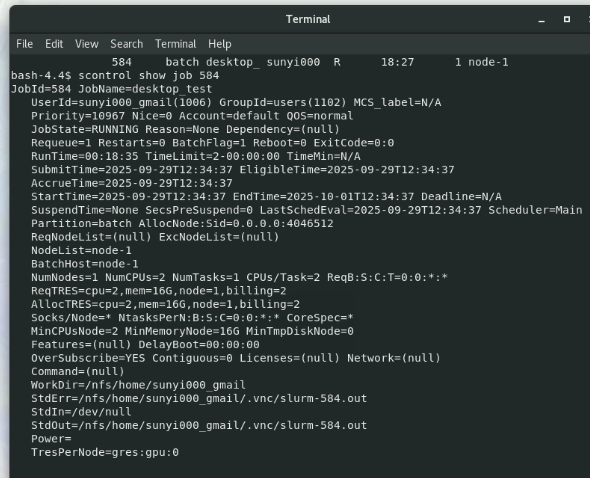Click the WorkDir=/nfs/home/sunyi000_gmail line
Image resolution: width=590 pixels, height=478 pixels.
click(138, 385)
